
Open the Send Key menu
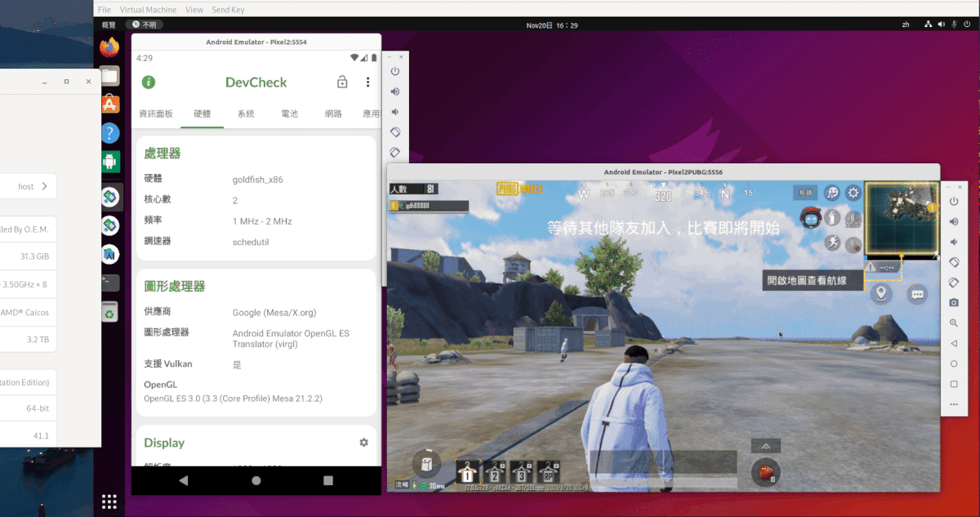point(228,10)
